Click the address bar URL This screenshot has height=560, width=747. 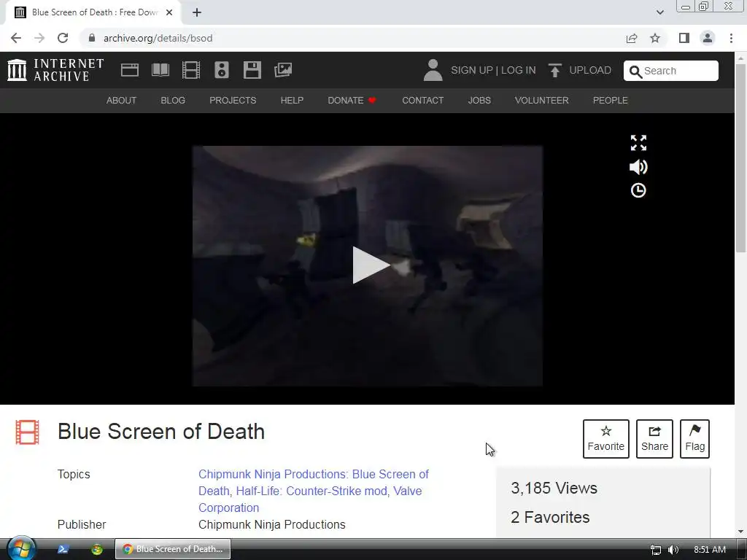coord(158,38)
